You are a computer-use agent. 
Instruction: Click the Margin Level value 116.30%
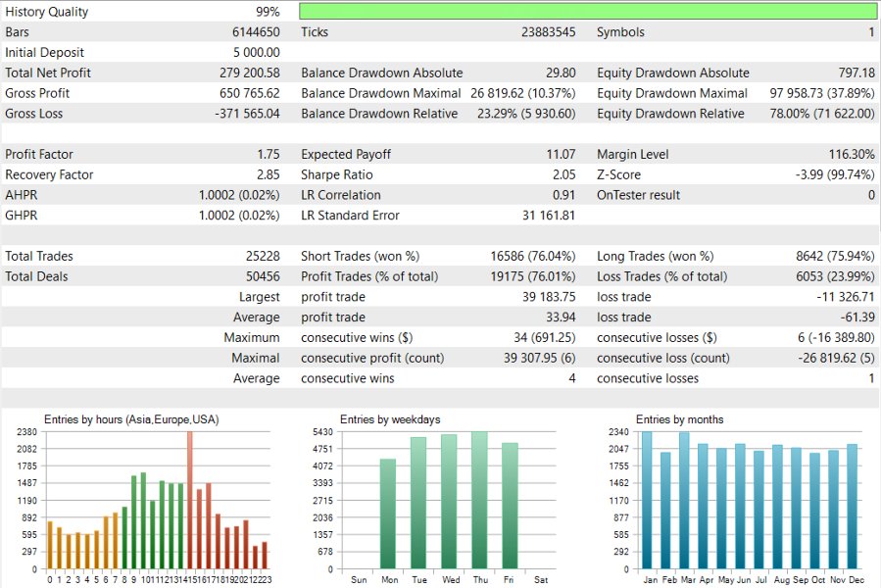click(852, 154)
